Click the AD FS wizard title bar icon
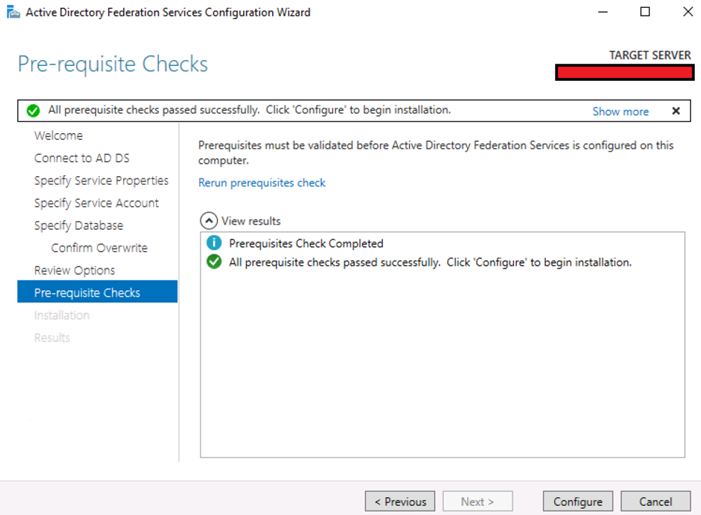The height and width of the screenshot is (515, 701). point(13,12)
